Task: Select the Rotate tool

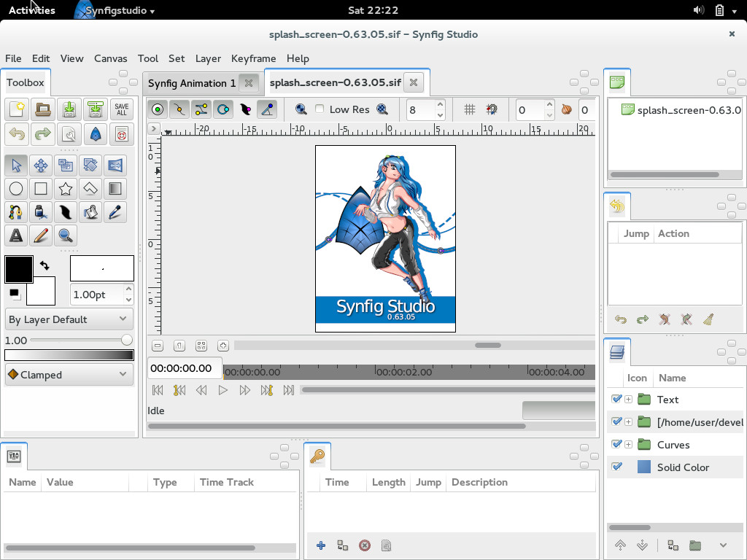Action: point(90,166)
